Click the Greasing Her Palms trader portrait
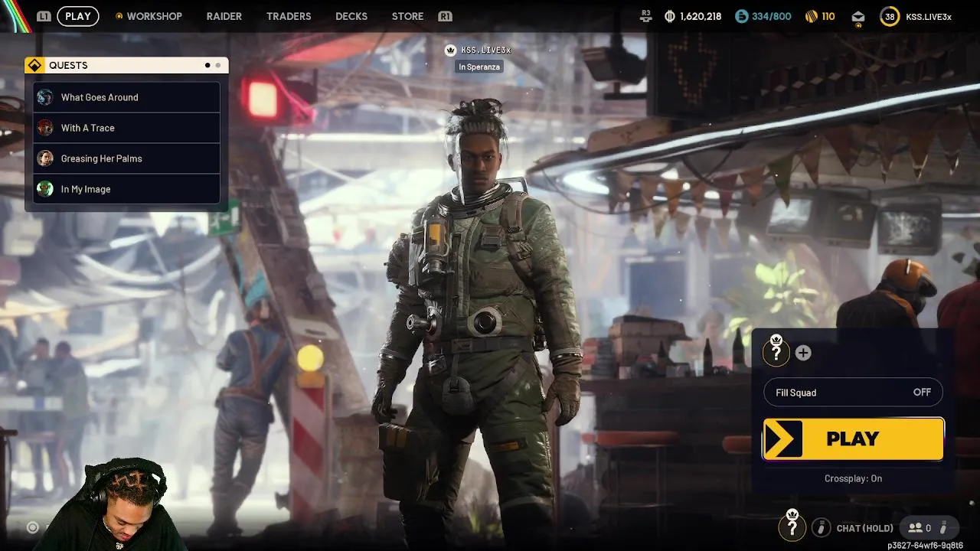The width and height of the screenshot is (980, 551). 45,158
